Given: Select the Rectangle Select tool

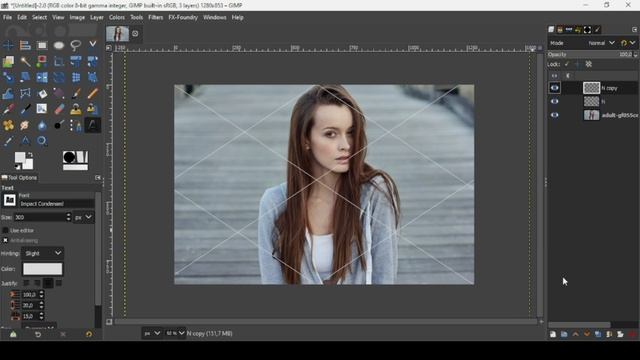Looking at the screenshot, I should click(x=42, y=45).
